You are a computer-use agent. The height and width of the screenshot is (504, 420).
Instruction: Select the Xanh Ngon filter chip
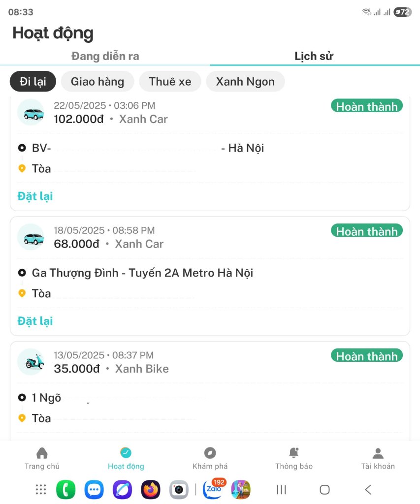click(245, 81)
